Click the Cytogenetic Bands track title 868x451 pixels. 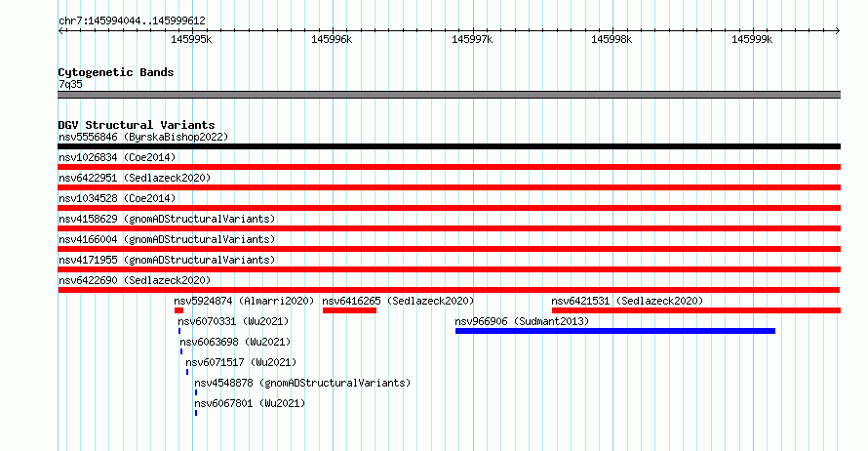tap(116, 72)
